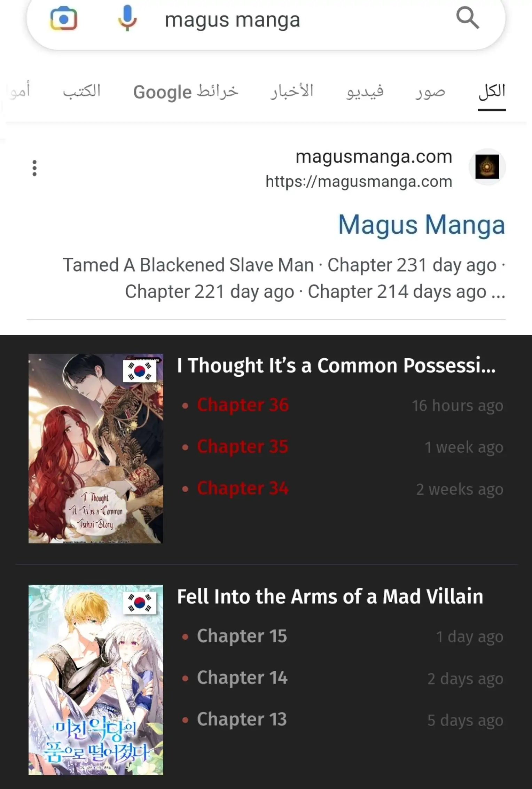Tap the magnifying glass search icon
Viewport: 532px width, 789px height.
coord(467,18)
